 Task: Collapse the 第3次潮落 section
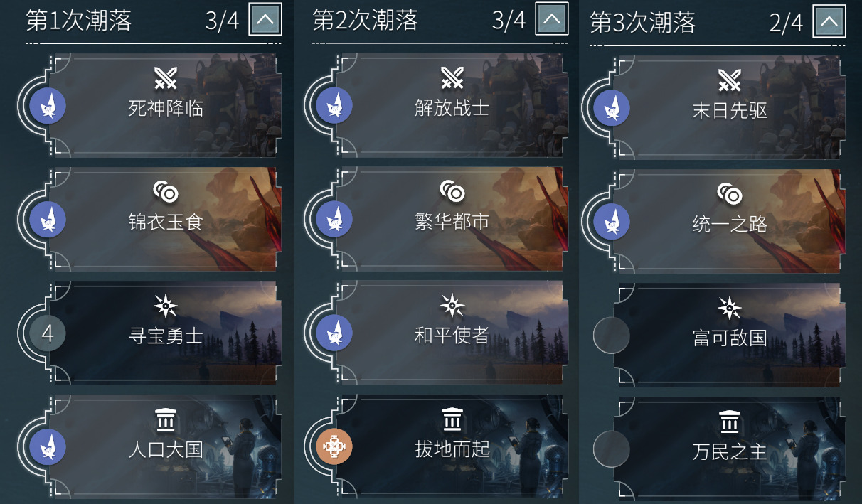829,21
